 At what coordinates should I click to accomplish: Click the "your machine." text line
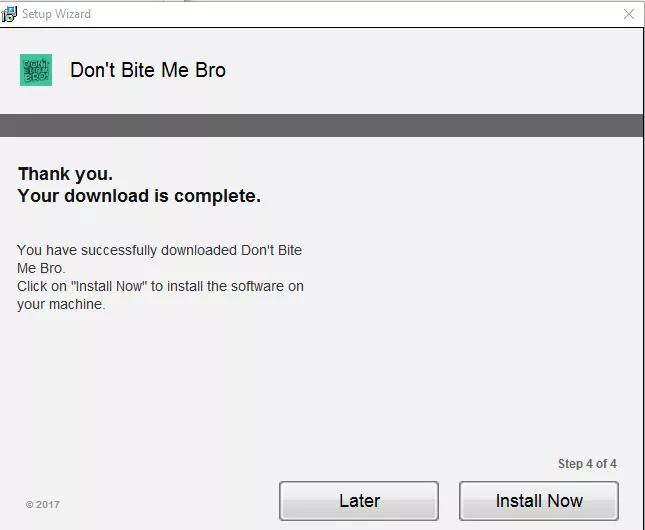[x=61, y=305]
